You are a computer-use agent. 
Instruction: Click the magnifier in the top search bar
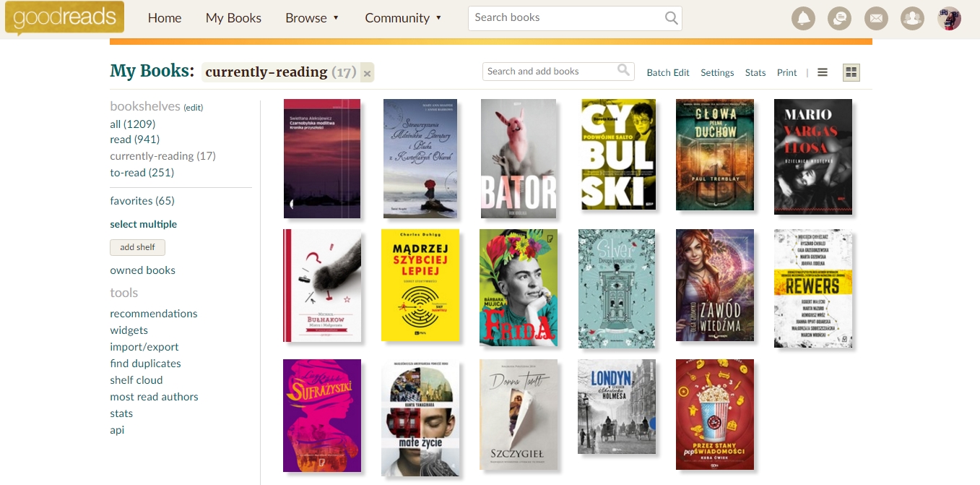click(672, 18)
